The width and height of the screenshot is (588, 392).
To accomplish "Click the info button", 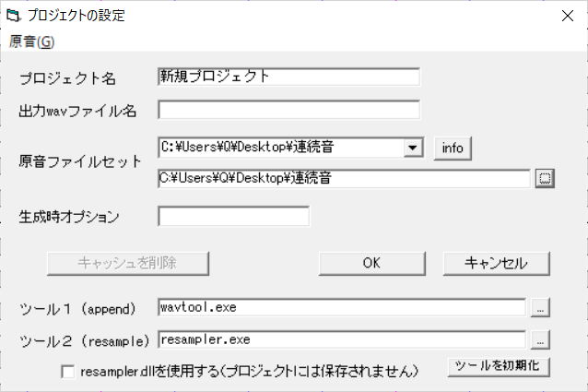I will pyautogui.click(x=453, y=148).
